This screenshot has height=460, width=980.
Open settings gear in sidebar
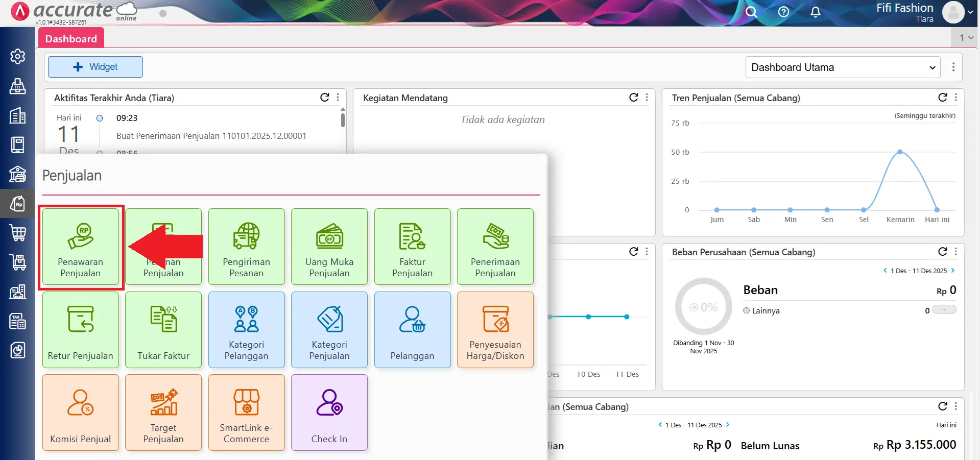click(18, 56)
